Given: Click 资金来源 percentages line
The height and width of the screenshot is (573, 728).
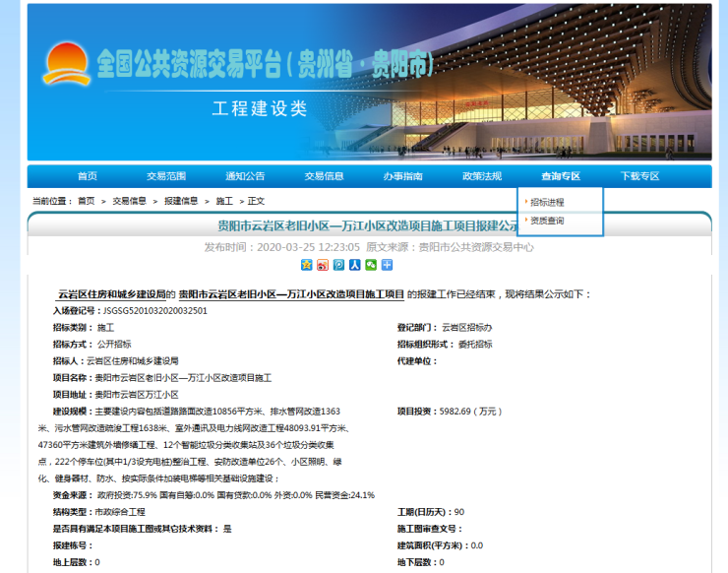Looking at the screenshot, I should 236,495.
